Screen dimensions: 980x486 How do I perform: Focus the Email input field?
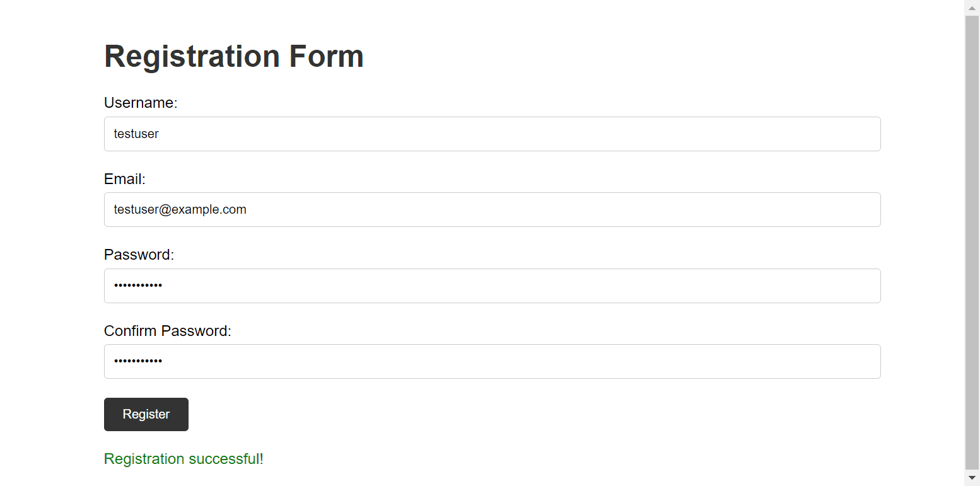click(x=492, y=209)
